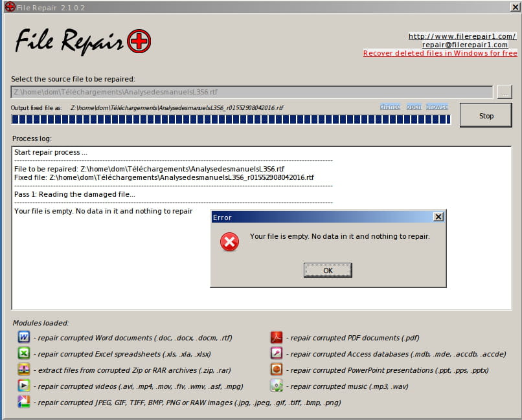This screenshot has height=420, width=522.
Task: Click 'Recover deleted files in Windows for free'
Action: pos(440,54)
